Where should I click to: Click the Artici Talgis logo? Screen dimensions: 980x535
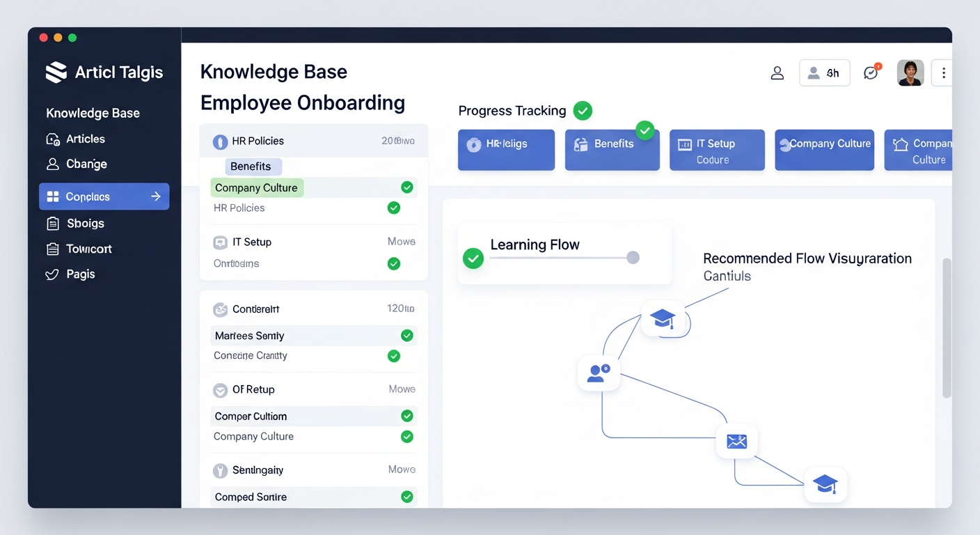(x=104, y=72)
